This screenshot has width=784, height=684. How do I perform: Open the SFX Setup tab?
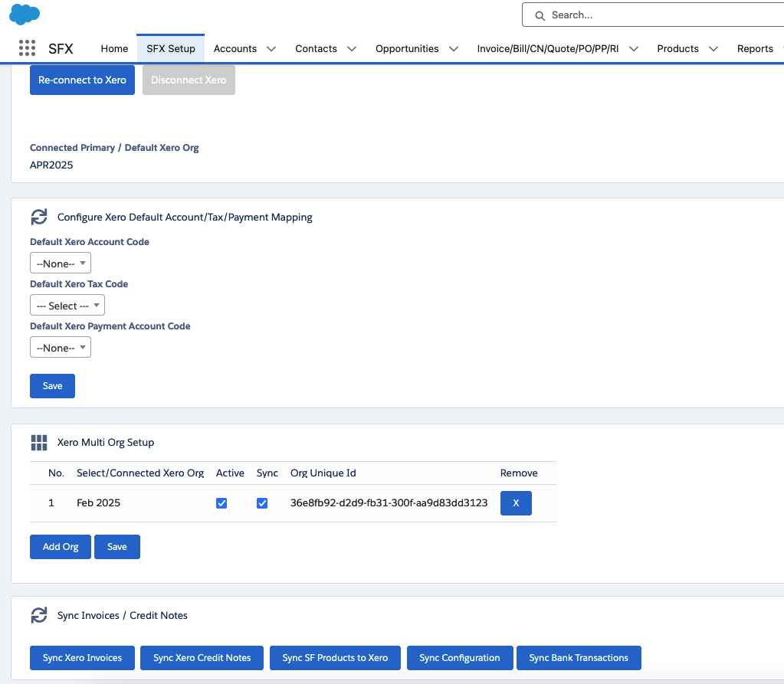point(170,49)
